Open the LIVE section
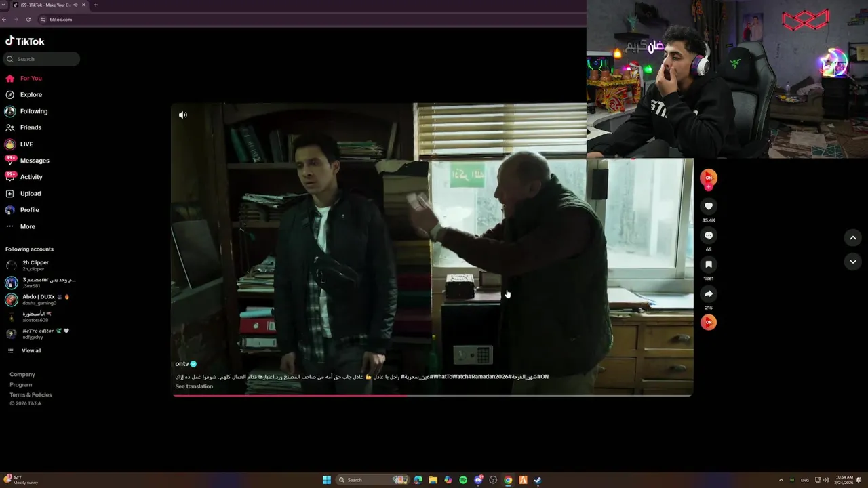Viewport: 868px width, 488px height. [x=19, y=144]
